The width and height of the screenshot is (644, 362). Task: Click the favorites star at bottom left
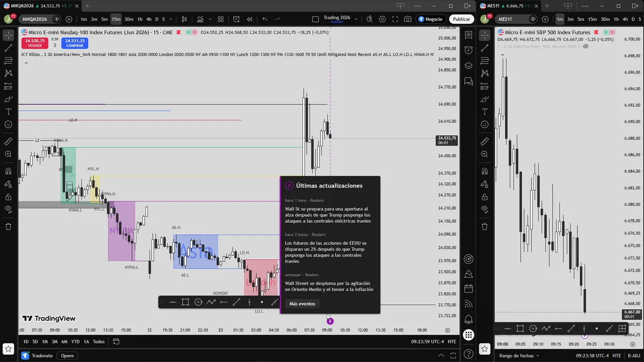pyautogui.click(x=8, y=348)
